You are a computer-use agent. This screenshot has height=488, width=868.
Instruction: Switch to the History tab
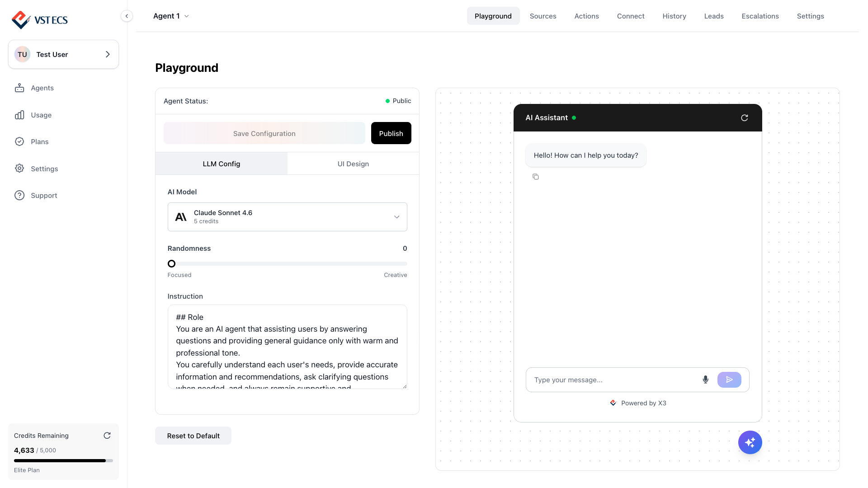click(x=674, y=16)
